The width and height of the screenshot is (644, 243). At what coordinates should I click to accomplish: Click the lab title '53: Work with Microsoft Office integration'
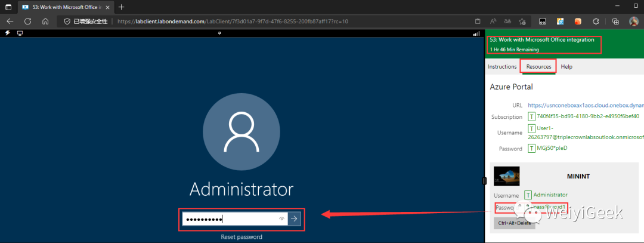tap(541, 40)
